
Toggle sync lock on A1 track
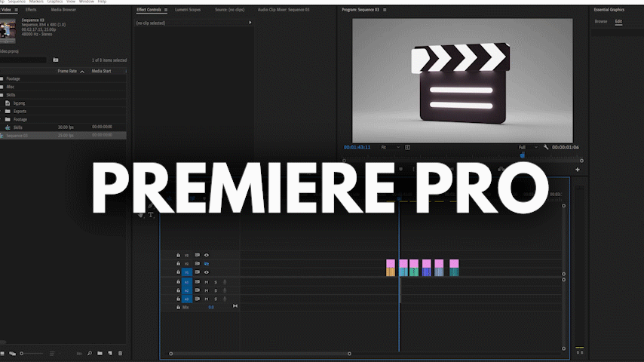[x=197, y=282]
